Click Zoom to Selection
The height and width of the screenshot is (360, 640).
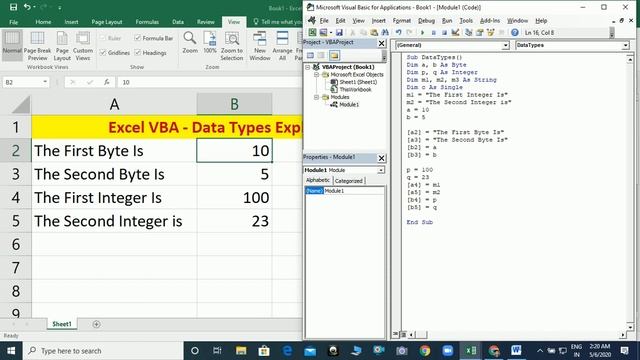click(232, 46)
